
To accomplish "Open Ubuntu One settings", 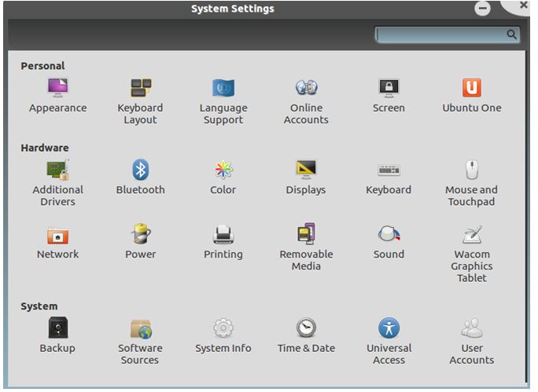I will pyautogui.click(x=471, y=88).
